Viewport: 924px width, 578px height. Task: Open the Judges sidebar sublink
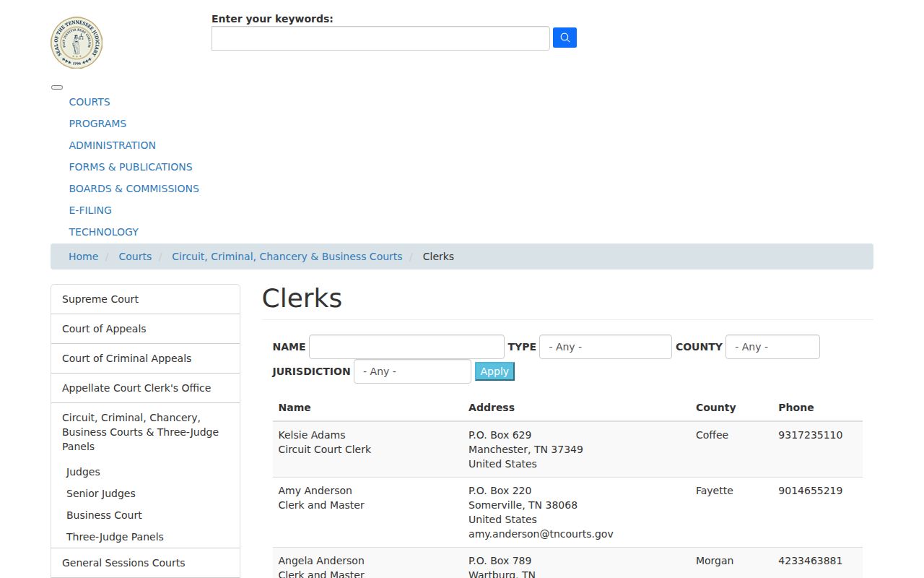[83, 472]
